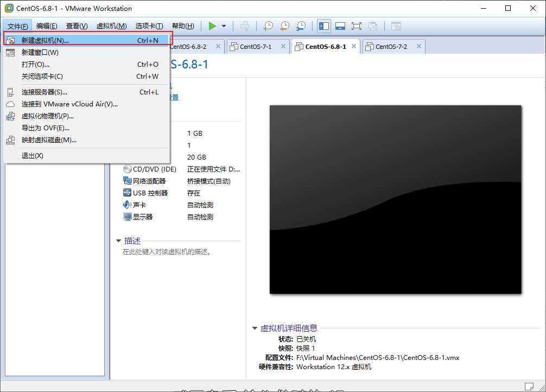This screenshot has height=392, width=546.
Task: Click the USB 控制器 device row
Action: tap(182, 193)
